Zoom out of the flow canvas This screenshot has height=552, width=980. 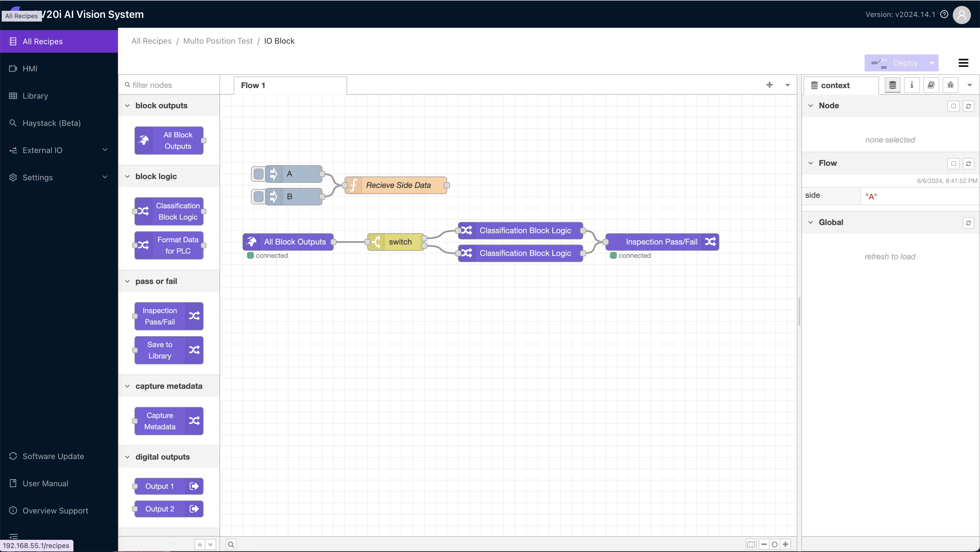pyautogui.click(x=764, y=544)
